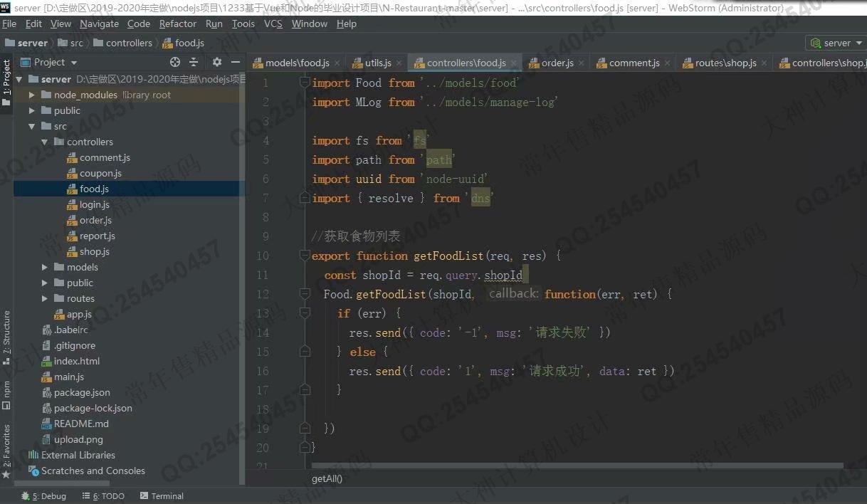
Task: Open the 5: Debug tool window
Action: point(43,496)
